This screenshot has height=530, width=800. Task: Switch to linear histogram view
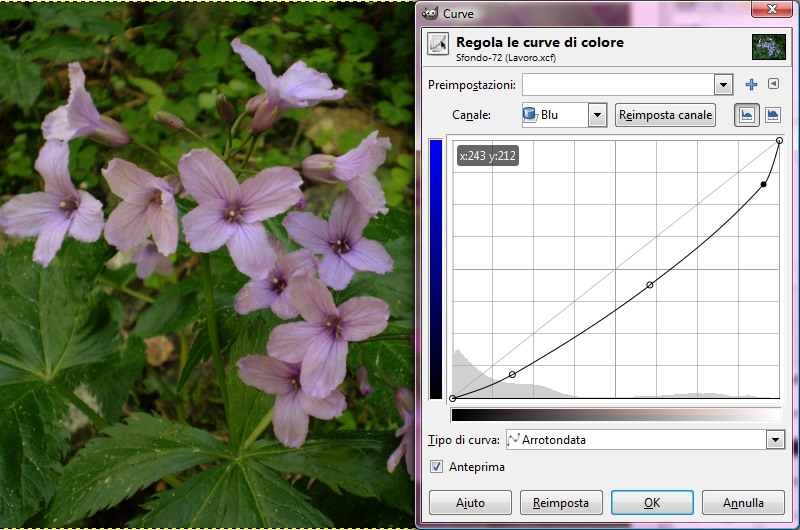(x=746, y=115)
